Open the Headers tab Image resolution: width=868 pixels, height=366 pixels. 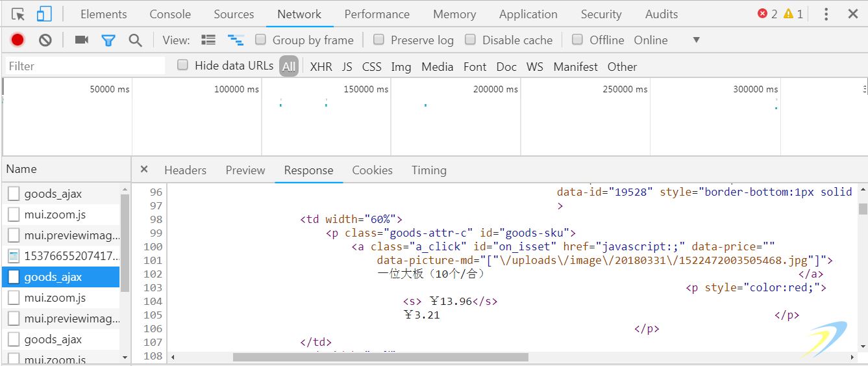185,170
